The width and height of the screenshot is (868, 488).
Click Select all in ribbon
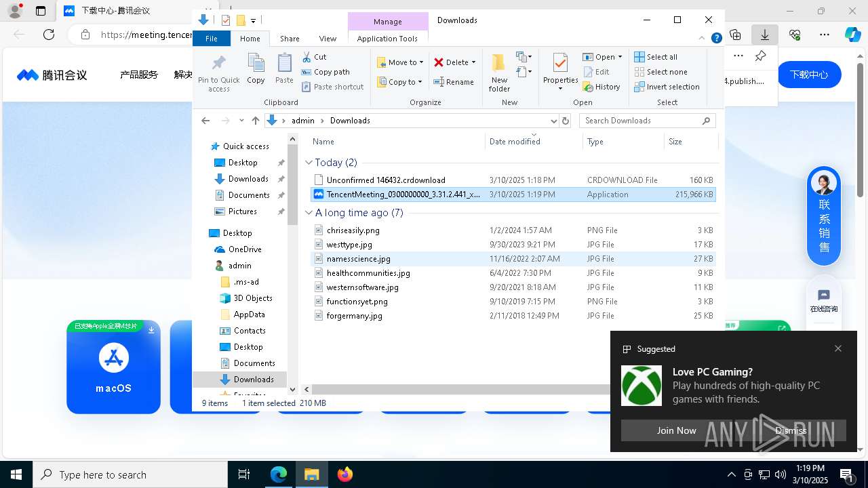[656, 57]
